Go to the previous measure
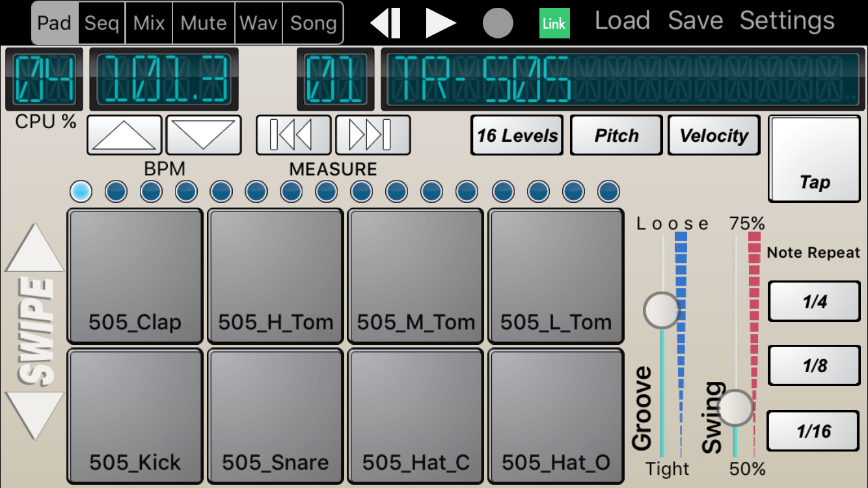This screenshot has height=488, width=868. click(294, 135)
